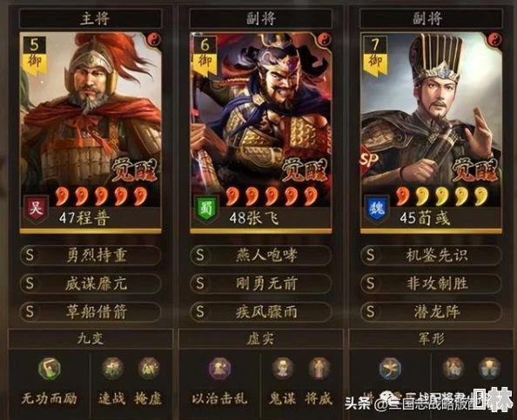This screenshot has height=420, width=517.
Task: Open 张飞's general portrait card
Action: click(260, 133)
